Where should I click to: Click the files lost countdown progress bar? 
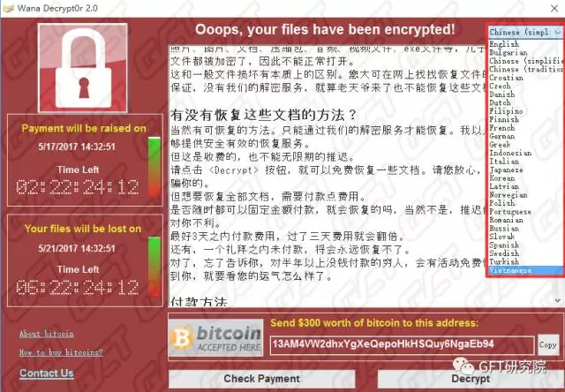click(154, 267)
